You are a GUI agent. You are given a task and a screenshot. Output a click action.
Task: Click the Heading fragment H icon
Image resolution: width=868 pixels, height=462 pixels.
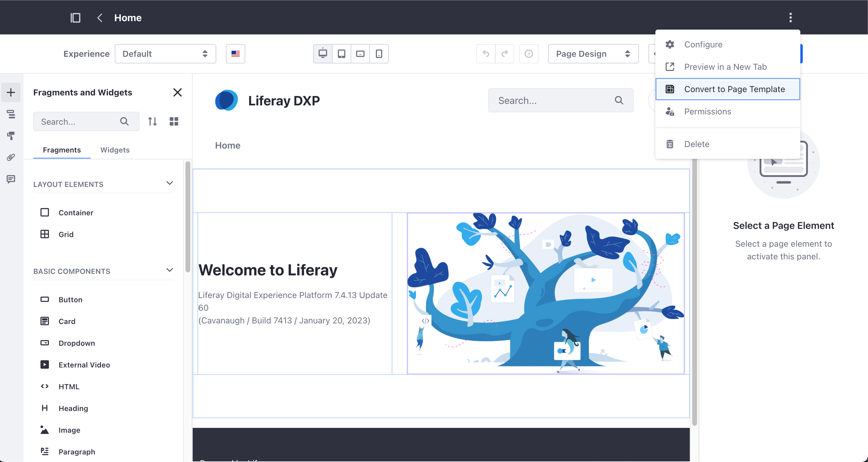[x=44, y=408]
